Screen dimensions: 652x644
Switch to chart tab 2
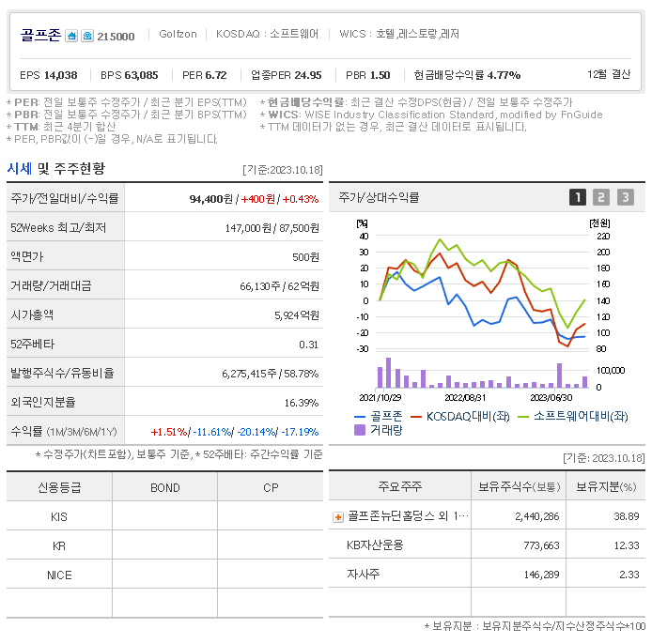601,197
